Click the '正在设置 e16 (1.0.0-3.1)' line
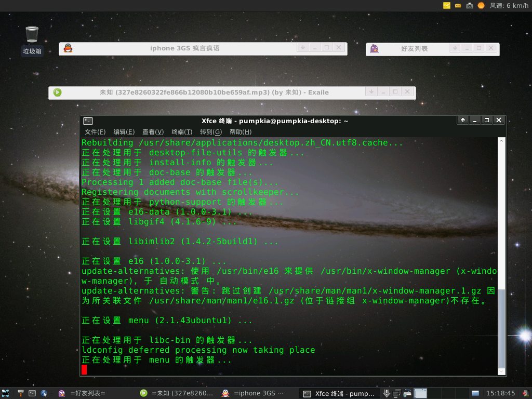 pos(154,261)
